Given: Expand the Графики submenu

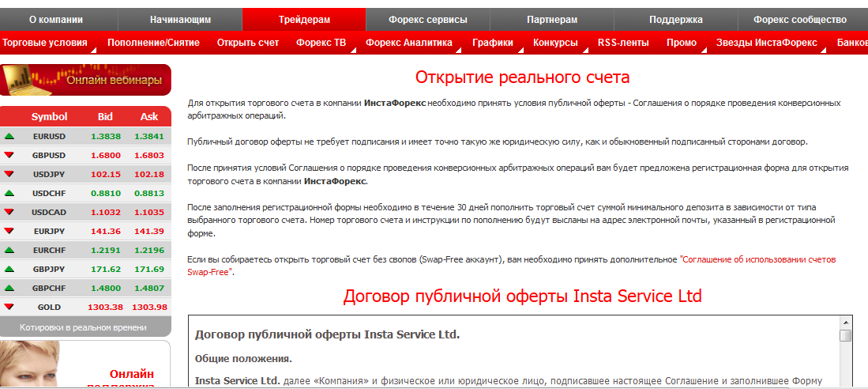Looking at the screenshot, I should point(493,43).
